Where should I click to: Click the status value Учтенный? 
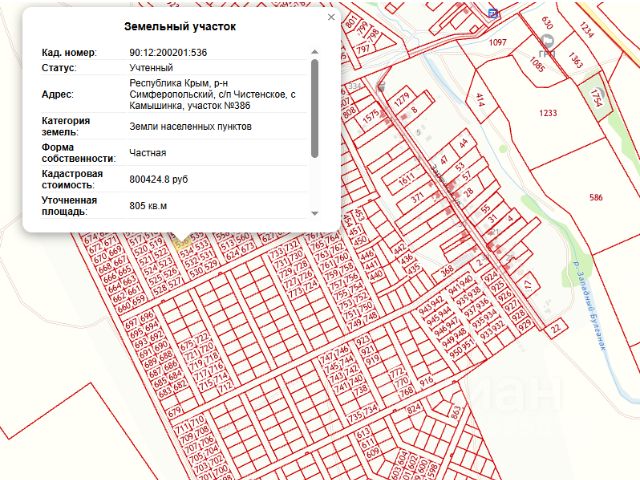(151, 67)
